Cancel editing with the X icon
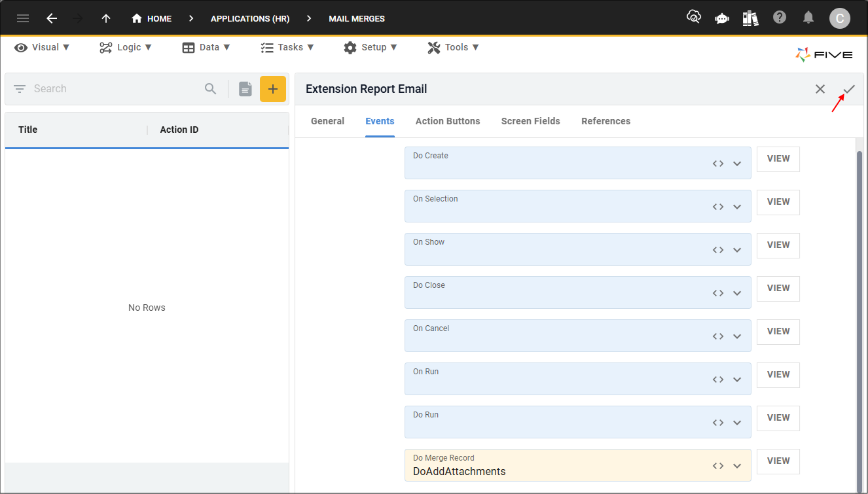The image size is (868, 494). [x=820, y=89]
